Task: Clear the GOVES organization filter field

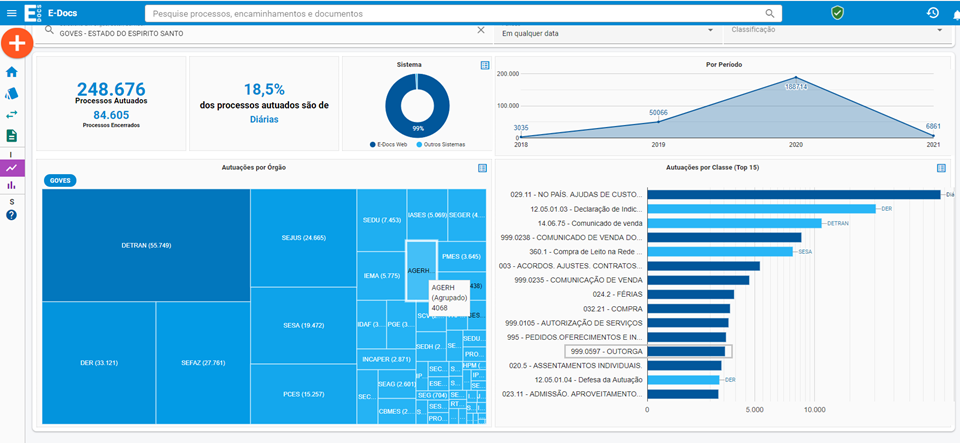Action: click(x=480, y=30)
